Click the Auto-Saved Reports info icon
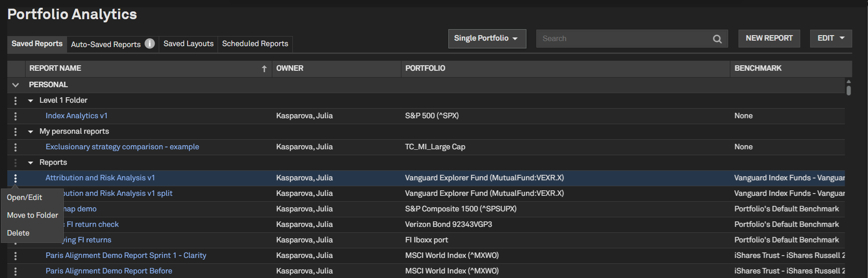The image size is (868, 278). tap(150, 43)
